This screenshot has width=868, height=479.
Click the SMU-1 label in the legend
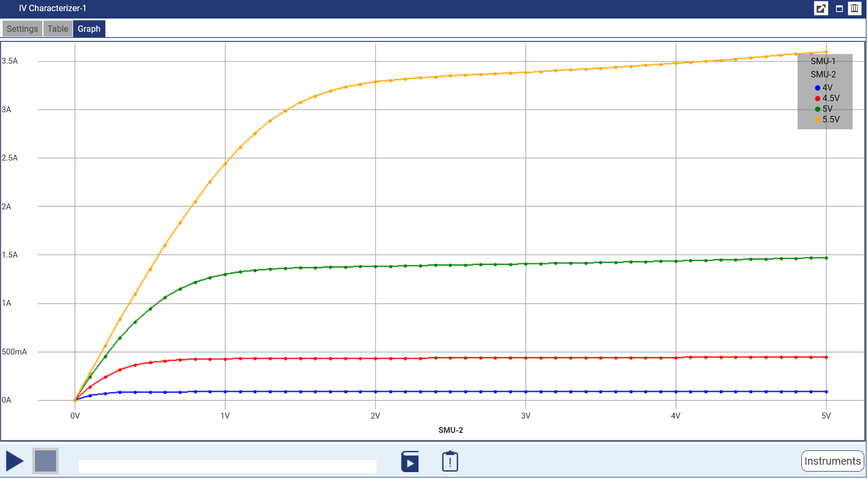[823, 61]
